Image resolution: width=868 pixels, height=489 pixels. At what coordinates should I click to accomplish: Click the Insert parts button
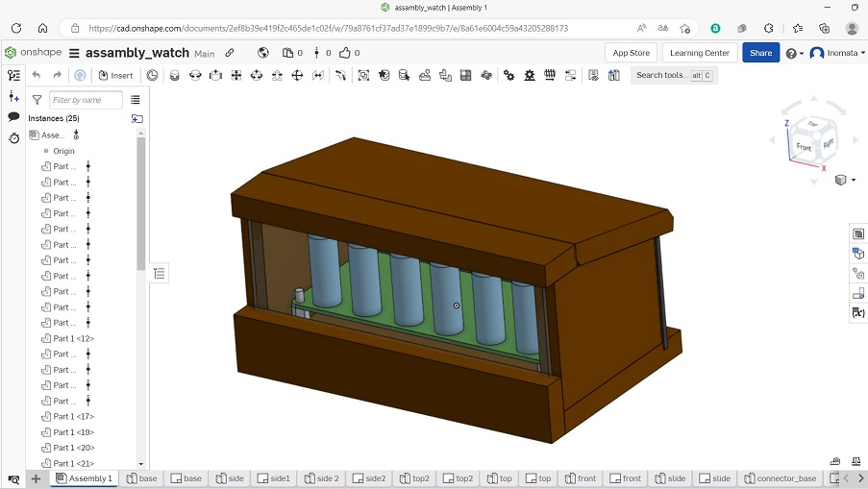point(115,75)
